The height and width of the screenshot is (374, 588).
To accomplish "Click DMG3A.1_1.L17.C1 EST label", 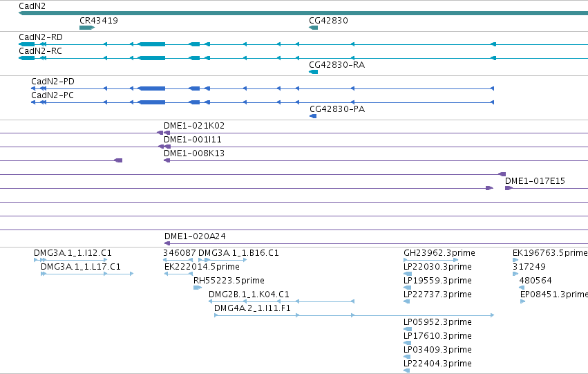I will (x=81, y=267).
